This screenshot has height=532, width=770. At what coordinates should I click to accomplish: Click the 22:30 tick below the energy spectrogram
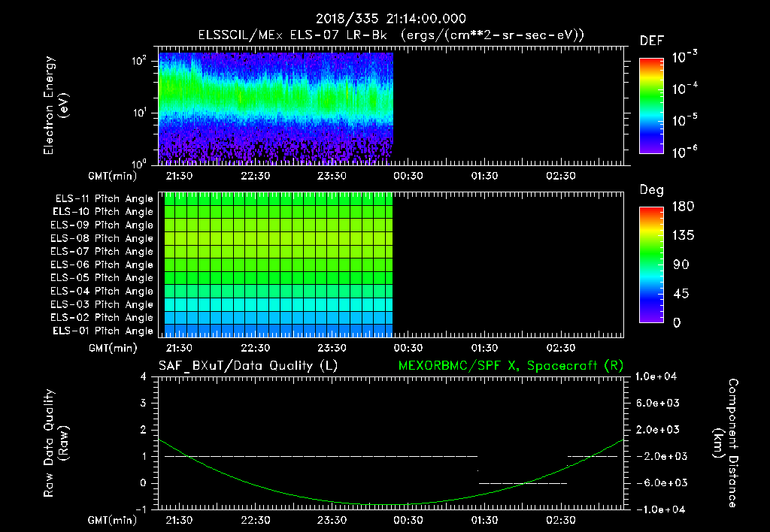[x=255, y=176]
